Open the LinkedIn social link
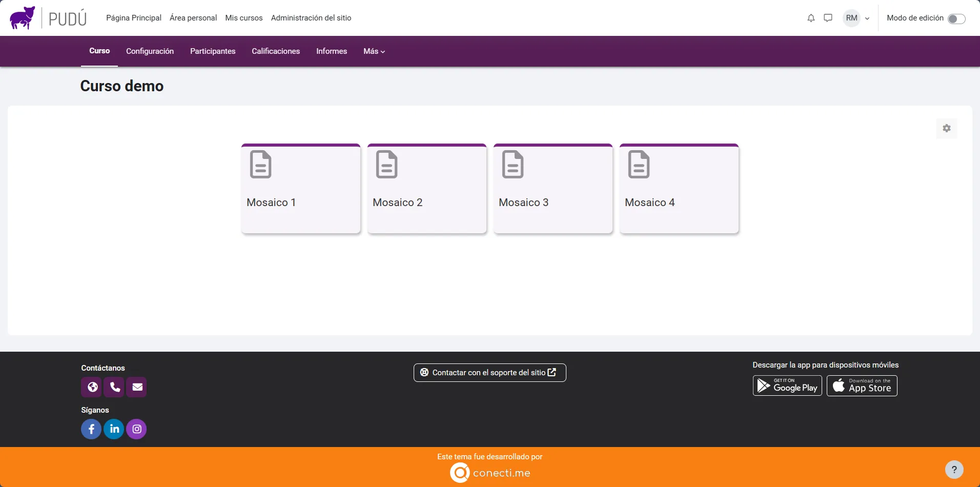This screenshot has height=487, width=980. click(x=114, y=429)
